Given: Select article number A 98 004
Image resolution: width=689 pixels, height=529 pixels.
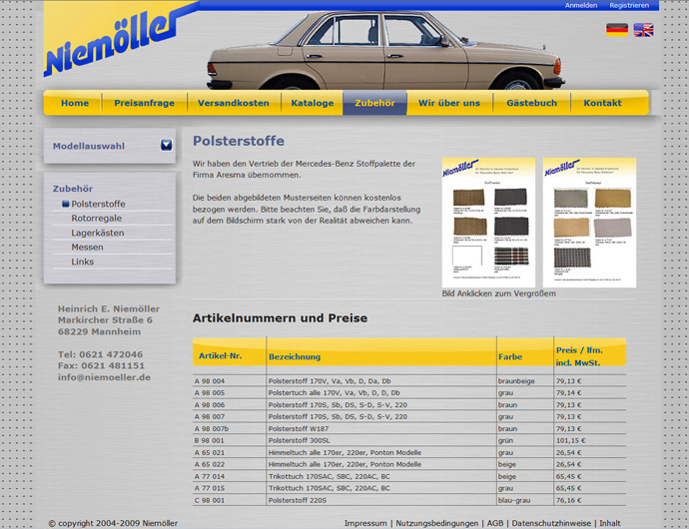Looking at the screenshot, I should click(210, 381).
